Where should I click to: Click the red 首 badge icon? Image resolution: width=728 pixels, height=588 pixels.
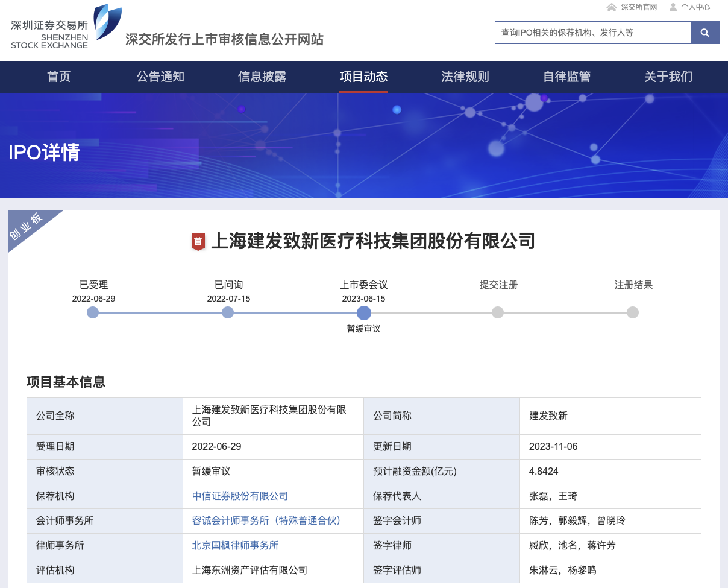click(198, 242)
